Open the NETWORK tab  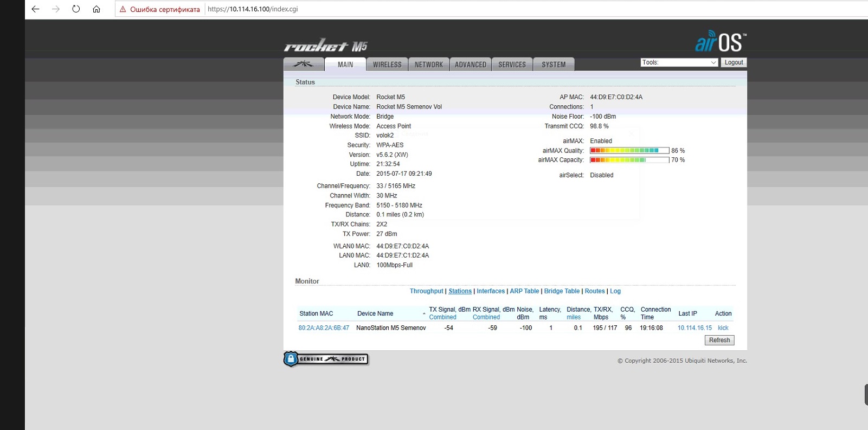pyautogui.click(x=429, y=64)
